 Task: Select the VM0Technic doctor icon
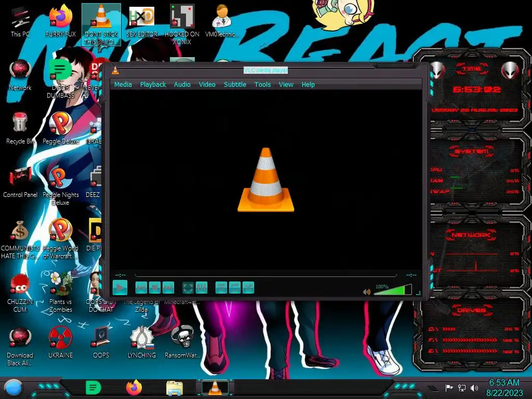[222, 21]
